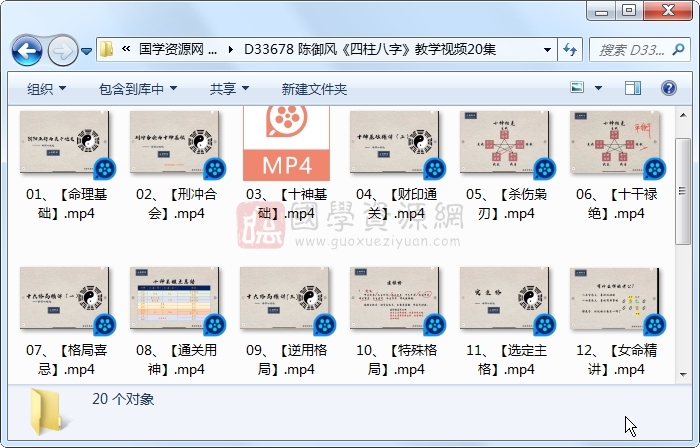Select the D33678 陈御风 folder path segment
700x448 pixels.
tap(370, 49)
